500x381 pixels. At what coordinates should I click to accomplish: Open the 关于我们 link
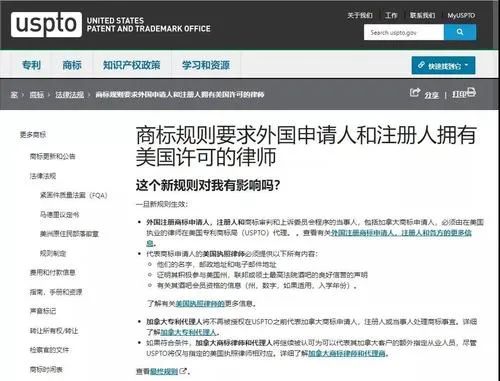point(360,15)
